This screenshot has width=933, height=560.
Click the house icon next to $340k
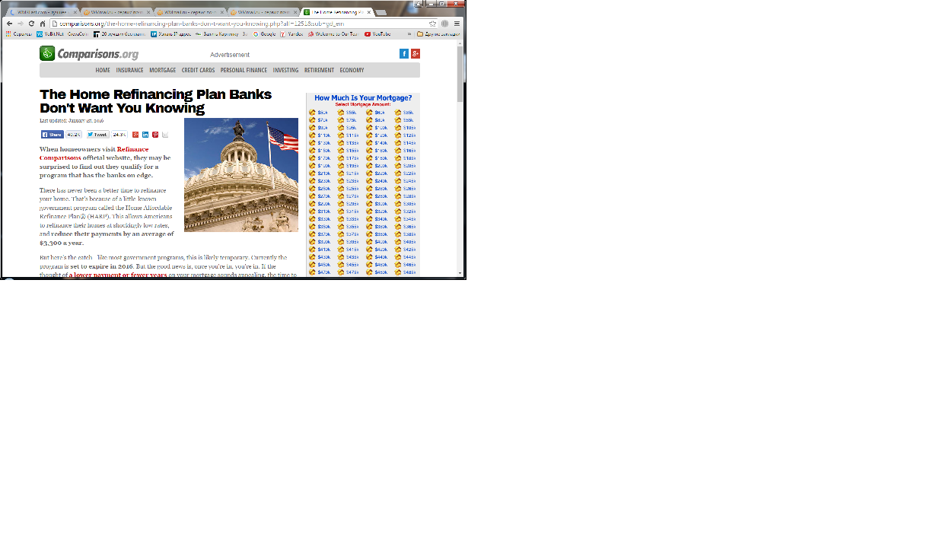click(369, 219)
